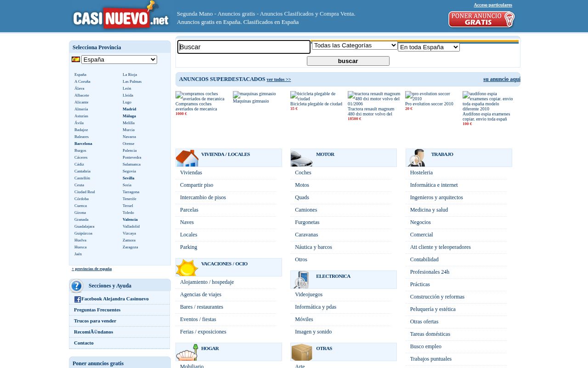Open the pro evolution soccer 2010 ad thumbnail
This screenshot has width=588, height=368.
(x=431, y=96)
